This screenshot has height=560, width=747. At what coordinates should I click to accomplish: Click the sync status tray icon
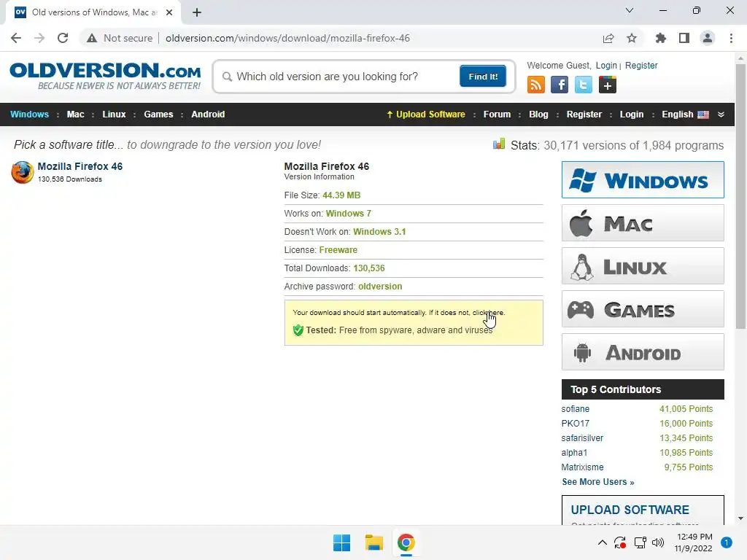click(620, 542)
